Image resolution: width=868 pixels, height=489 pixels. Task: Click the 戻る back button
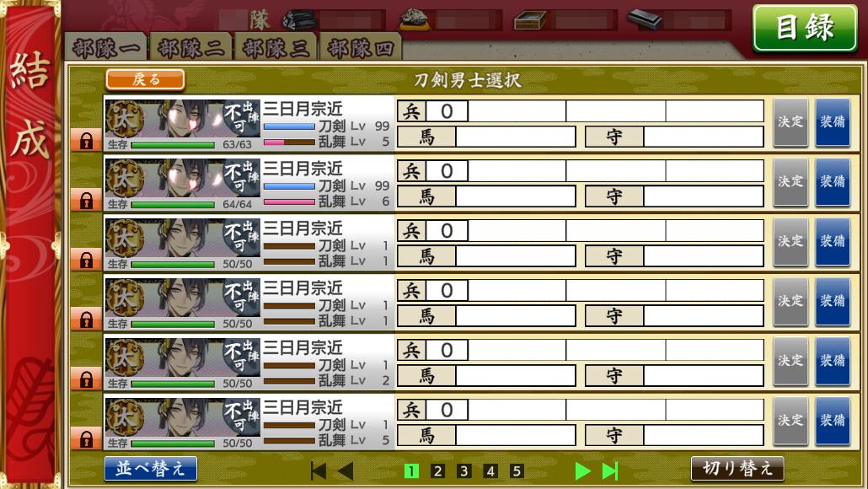click(145, 80)
